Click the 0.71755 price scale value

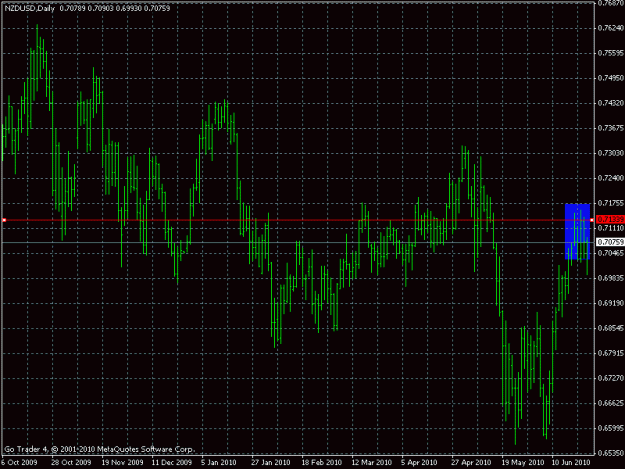pos(611,203)
